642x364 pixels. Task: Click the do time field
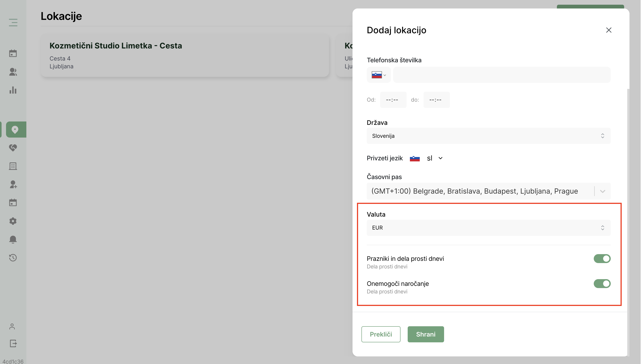436,100
